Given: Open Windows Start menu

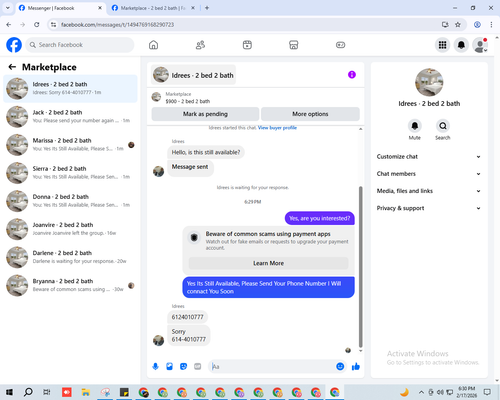Looking at the screenshot, I should [9, 392].
